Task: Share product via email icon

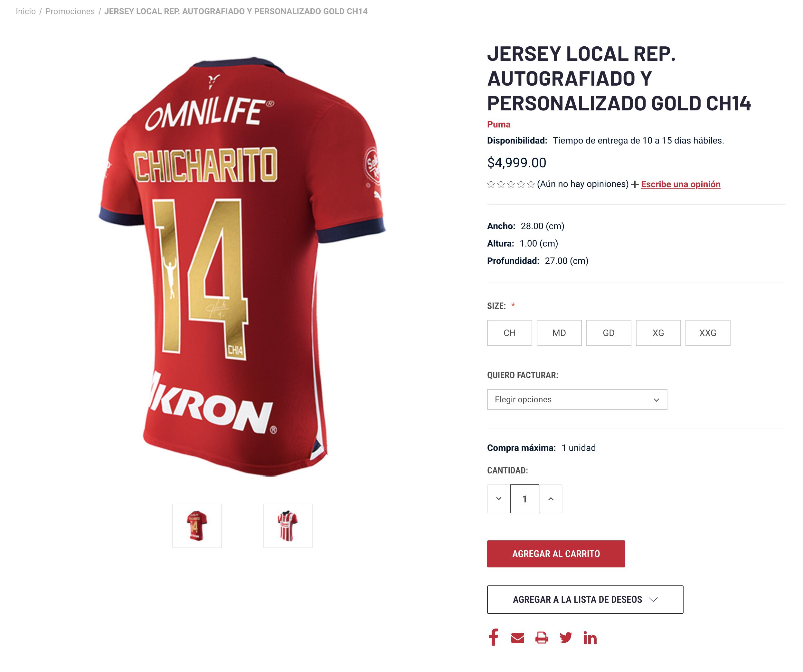Action: pos(517,638)
